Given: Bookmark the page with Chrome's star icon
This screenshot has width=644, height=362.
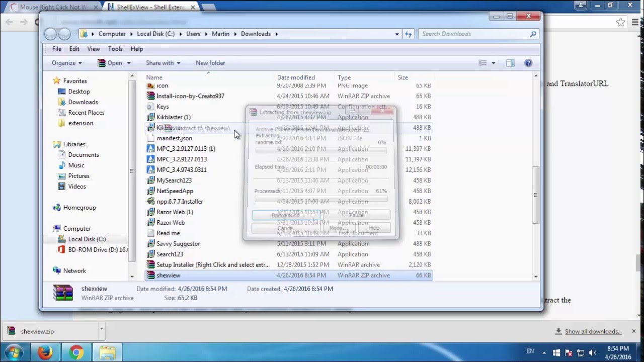Looking at the screenshot, I should (621, 22).
